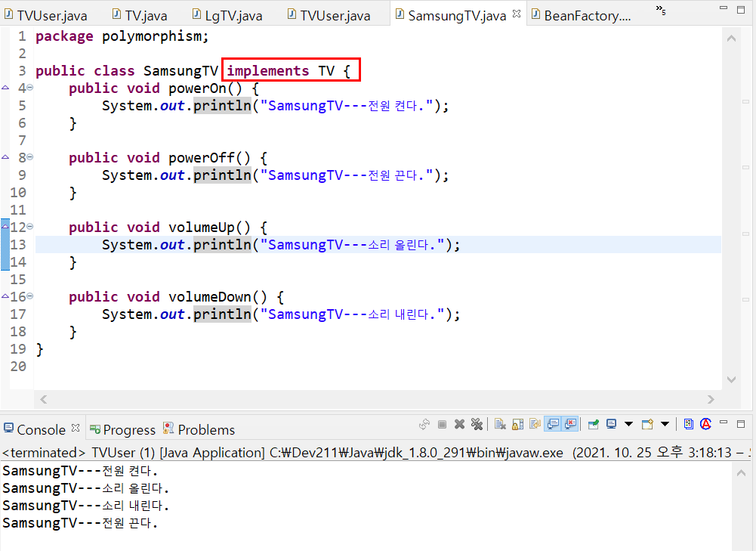The width and height of the screenshot is (756, 551).
Task: Click the editor vertical scrollbar down arrow
Action: (x=731, y=379)
